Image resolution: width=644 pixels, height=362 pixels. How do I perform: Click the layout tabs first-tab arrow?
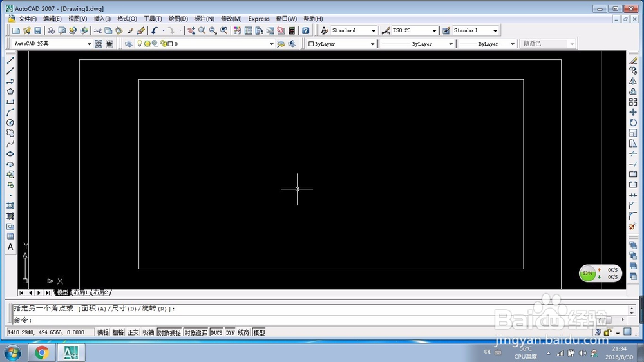click(21, 292)
